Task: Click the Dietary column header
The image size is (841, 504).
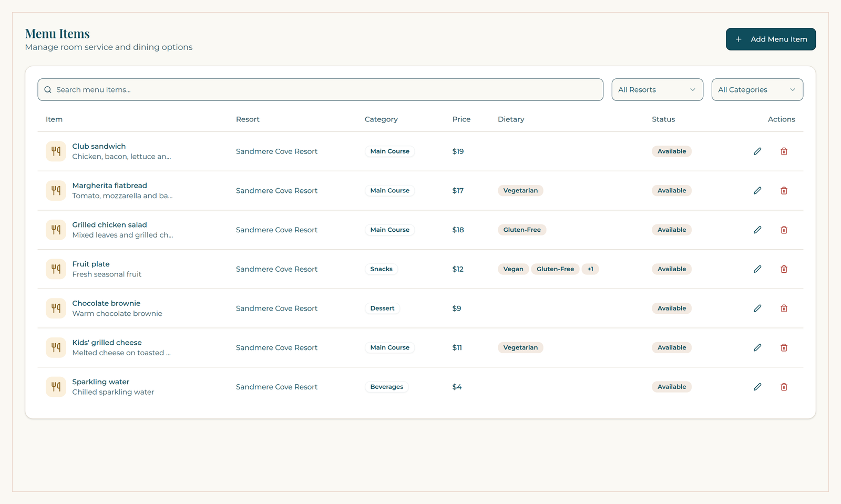Action: (x=511, y=119)
